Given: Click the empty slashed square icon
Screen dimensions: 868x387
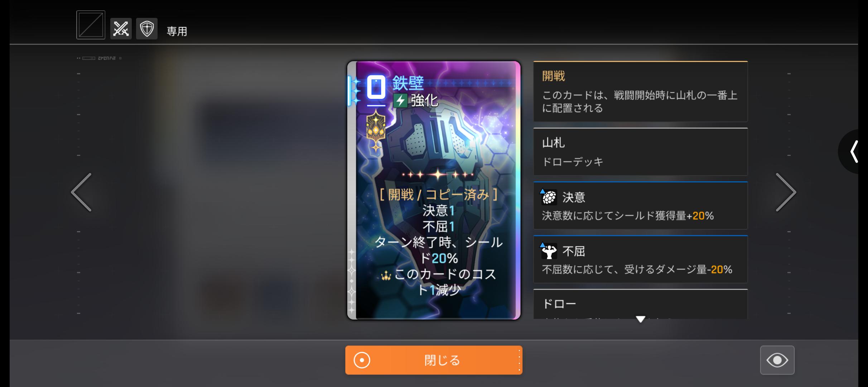Looking at the screenshot, I should [x=91, y=25].
